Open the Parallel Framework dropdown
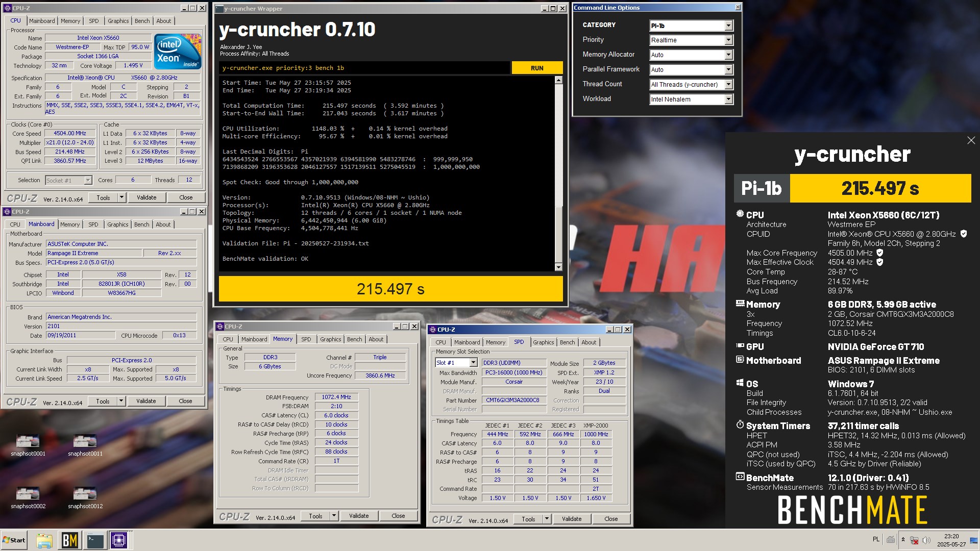 click(691, 69)
